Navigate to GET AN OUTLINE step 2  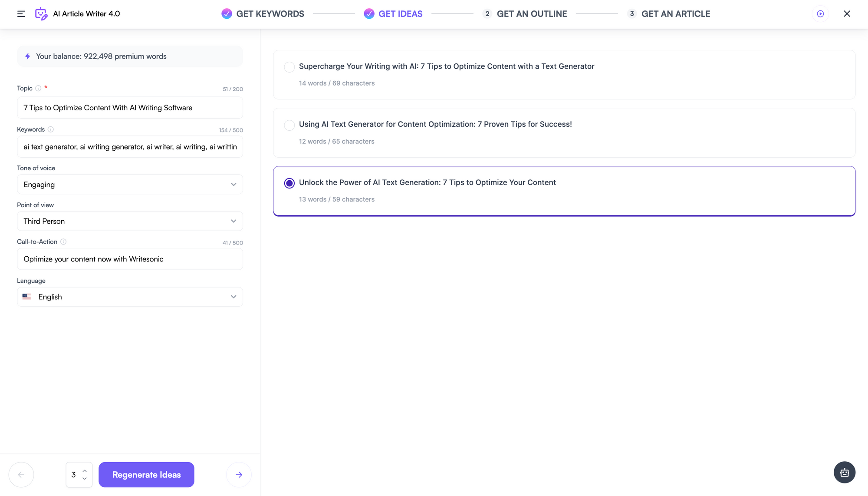[532, 13]
